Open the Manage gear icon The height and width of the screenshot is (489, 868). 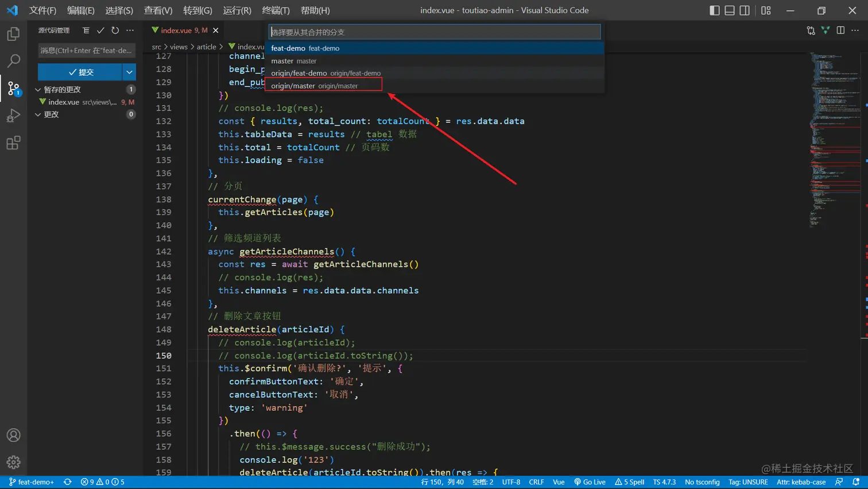[x=13, y=462]
